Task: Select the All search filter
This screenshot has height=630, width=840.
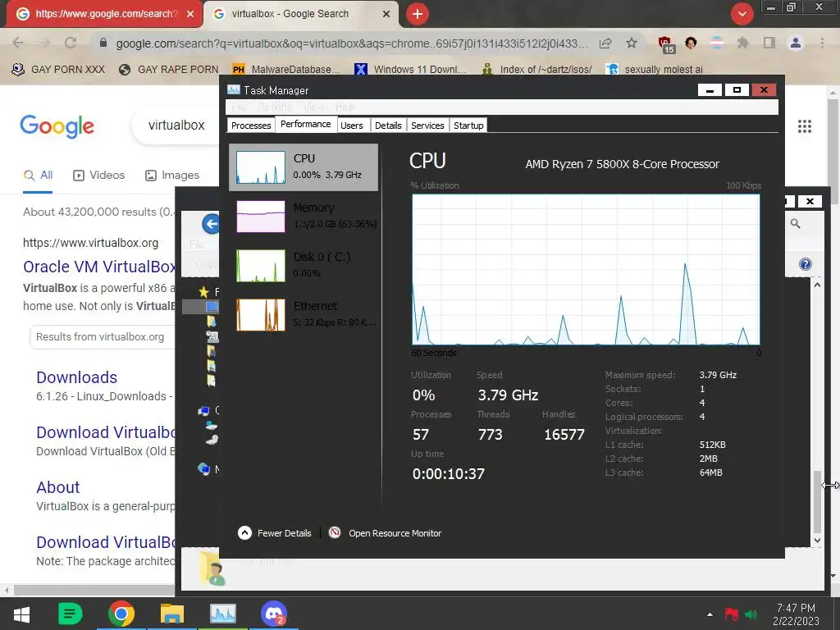Action: click(38, 176)
